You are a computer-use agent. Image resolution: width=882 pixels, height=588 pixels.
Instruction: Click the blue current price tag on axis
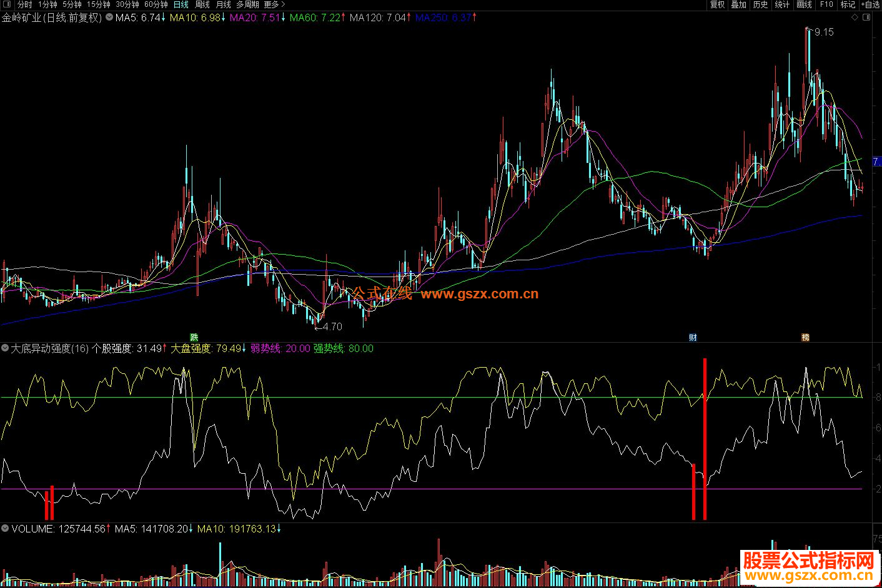(877, 161)
